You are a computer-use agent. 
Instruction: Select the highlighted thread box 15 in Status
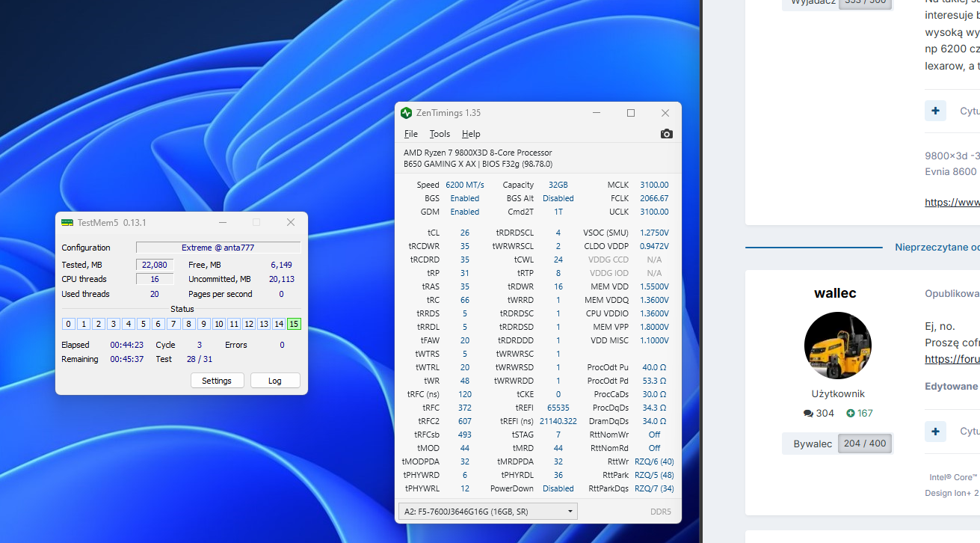(x=294, y=324)
